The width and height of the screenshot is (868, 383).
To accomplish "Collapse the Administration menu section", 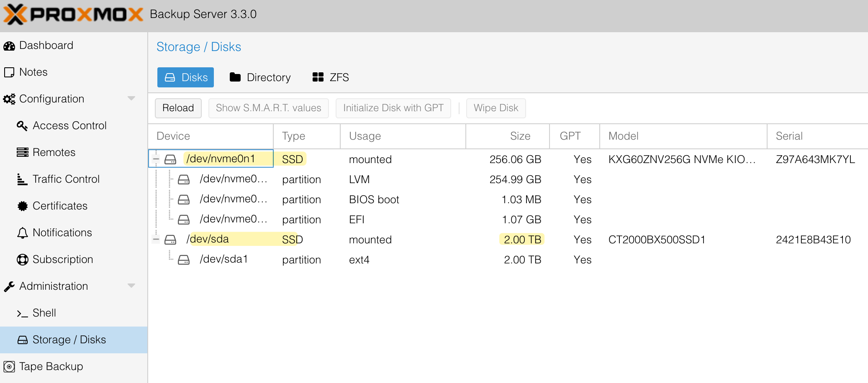I will [131, 286].
